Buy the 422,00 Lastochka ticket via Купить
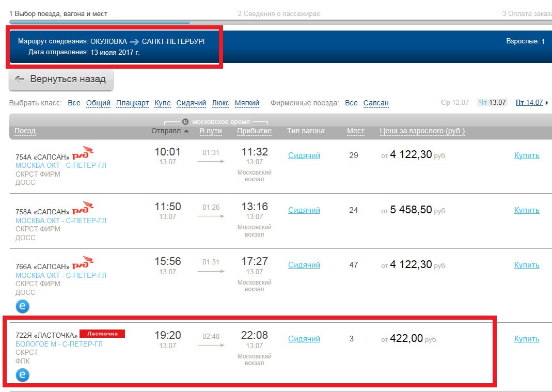This screenshot has height=392, width=552. click(x=527, y=339)
